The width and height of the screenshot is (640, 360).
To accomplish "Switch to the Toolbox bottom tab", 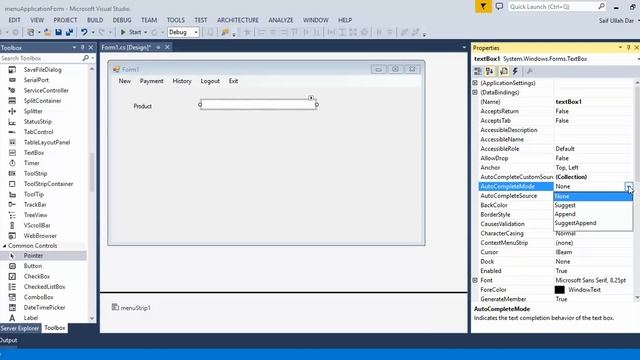I will point(55,328).
